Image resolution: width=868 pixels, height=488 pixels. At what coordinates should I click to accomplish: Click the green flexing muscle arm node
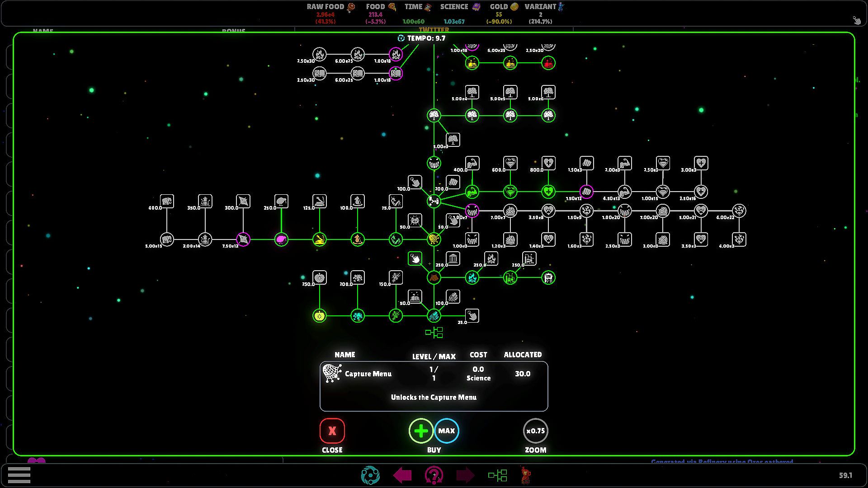pyautogui.click(x=472, y=192)
